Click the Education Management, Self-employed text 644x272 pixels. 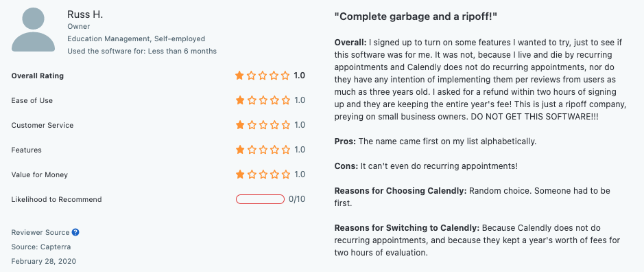point(136,38)
